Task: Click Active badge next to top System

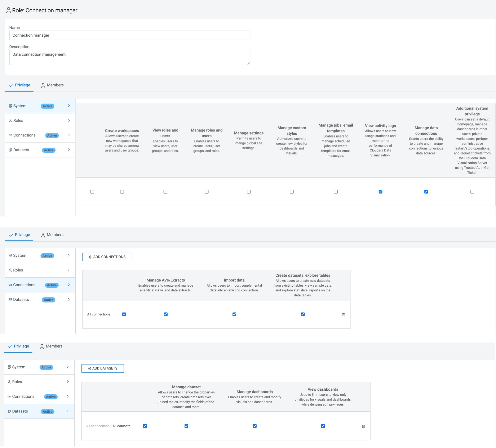Action: tap(47, 106)
